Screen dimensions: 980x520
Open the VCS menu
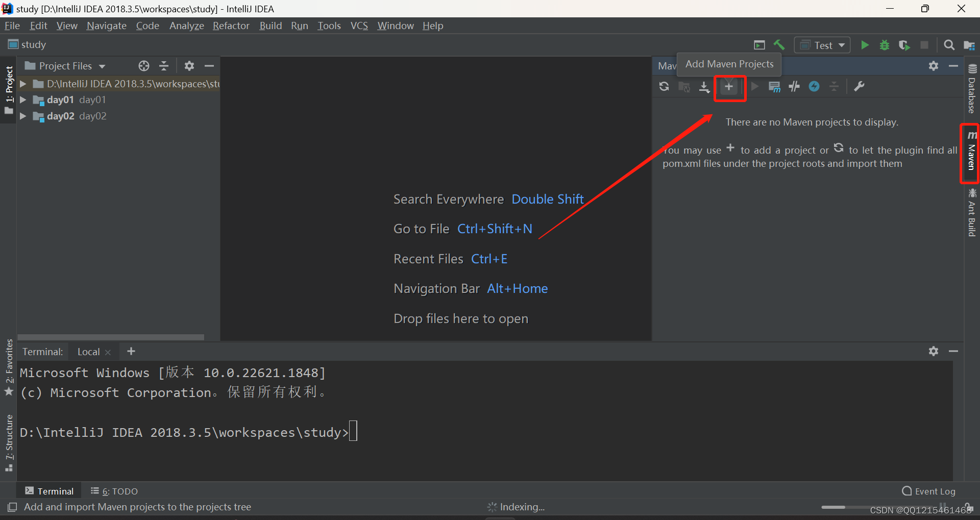(x=359, y=26)
